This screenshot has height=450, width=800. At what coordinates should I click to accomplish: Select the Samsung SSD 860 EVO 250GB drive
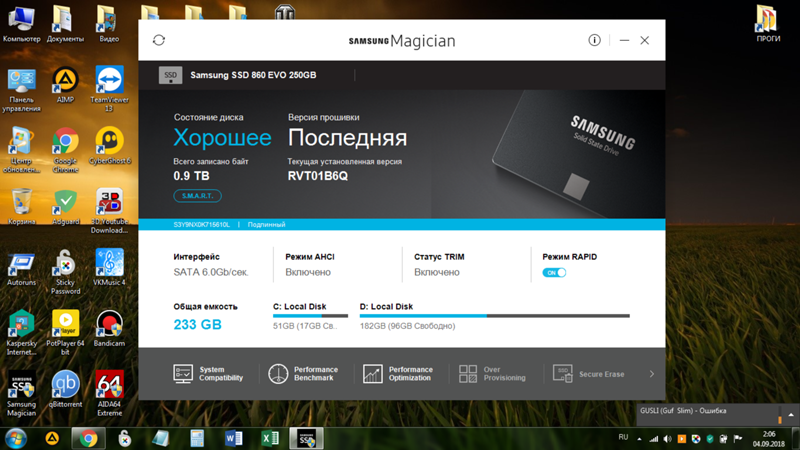(x=238, y=75)
